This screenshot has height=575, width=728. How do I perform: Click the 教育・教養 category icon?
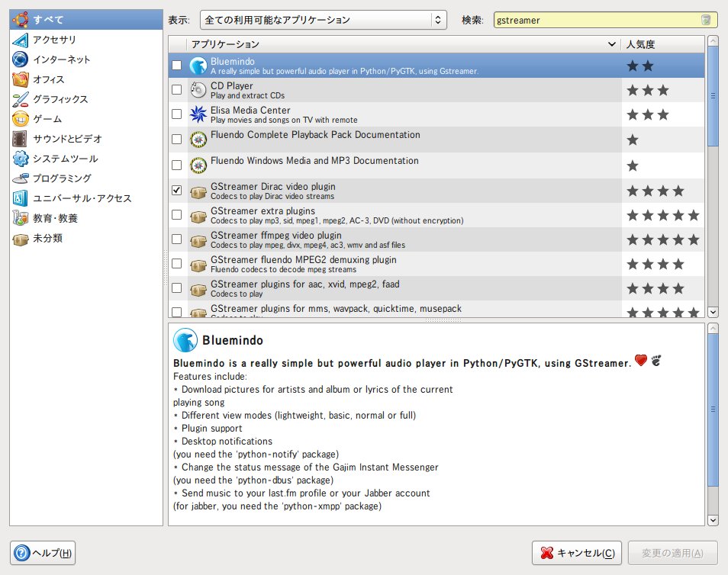tap(21, 218)
